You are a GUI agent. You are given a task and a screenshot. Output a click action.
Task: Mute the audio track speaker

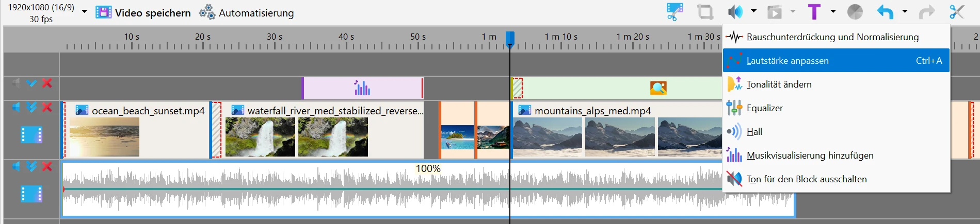tap(17, 166)
